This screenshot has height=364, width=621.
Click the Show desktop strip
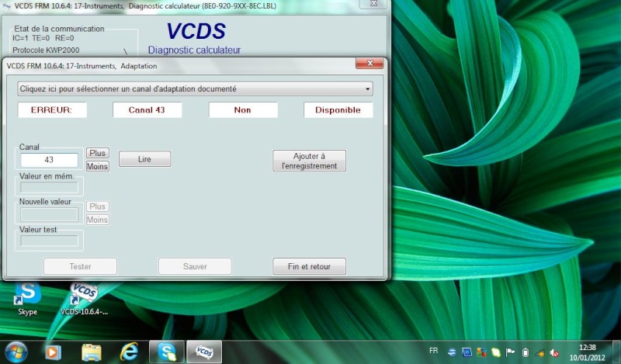(x=617, y=352)
